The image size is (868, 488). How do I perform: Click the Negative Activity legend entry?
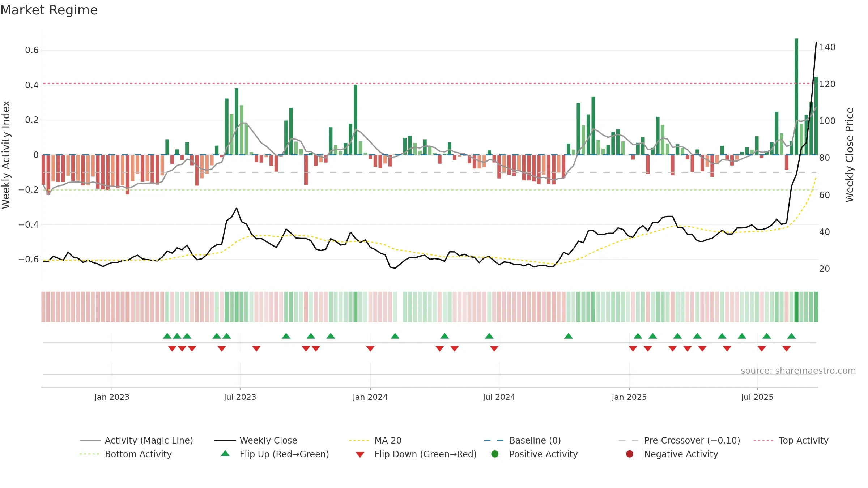pyautogui.click(x=672, y=454)
